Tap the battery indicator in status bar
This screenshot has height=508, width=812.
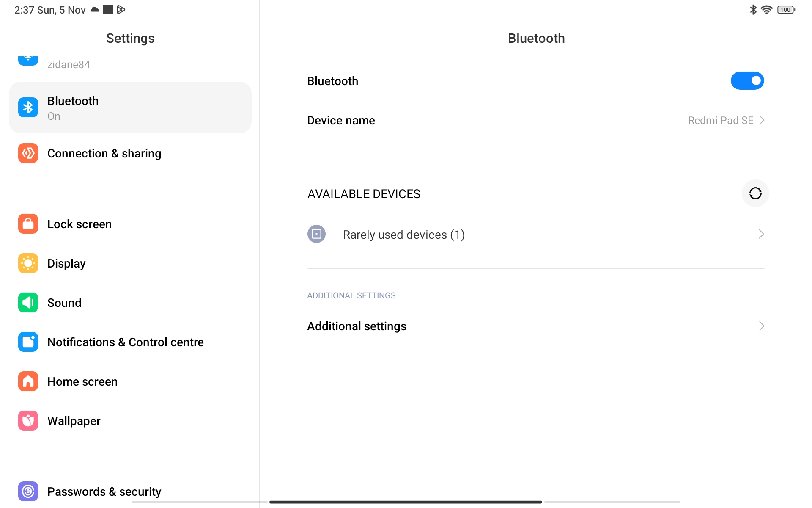786,10
